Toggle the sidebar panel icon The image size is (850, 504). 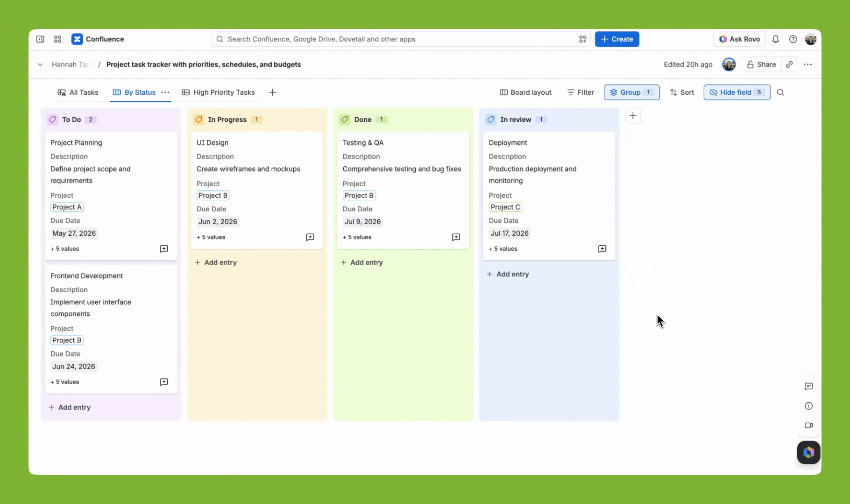[40, 39]
